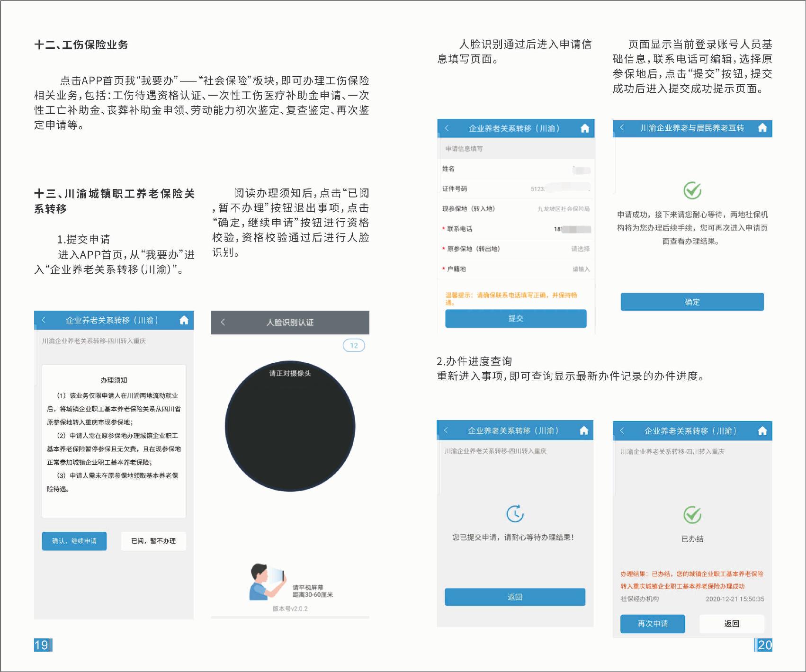The image size is (806, 672).
Task: Click home icon on 已办结 screen header
Action: [x=762, y=431]
